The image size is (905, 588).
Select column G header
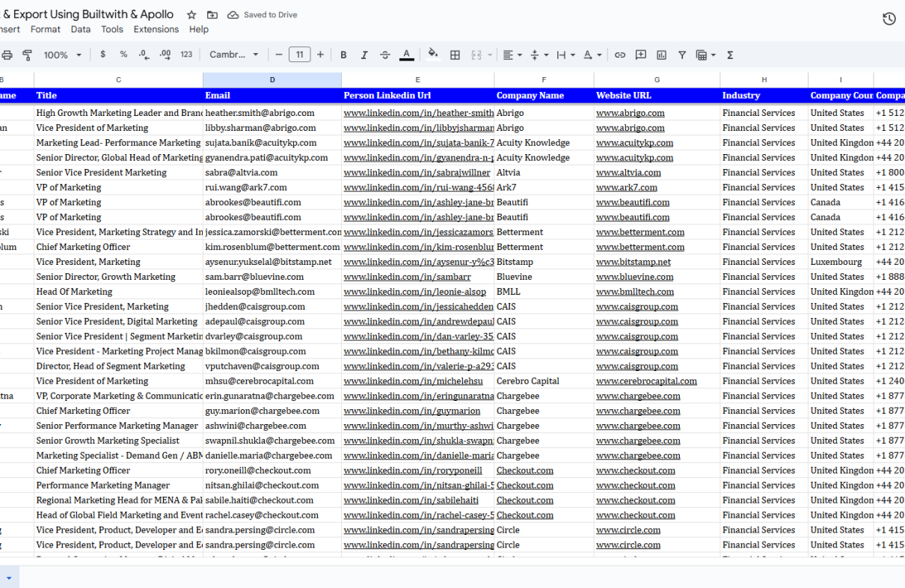657,79
